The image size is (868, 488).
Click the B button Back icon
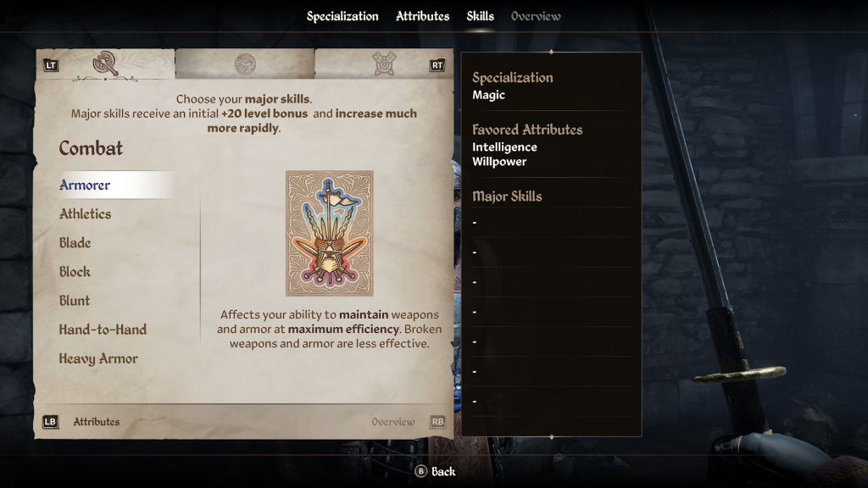[x=420, y=471]
